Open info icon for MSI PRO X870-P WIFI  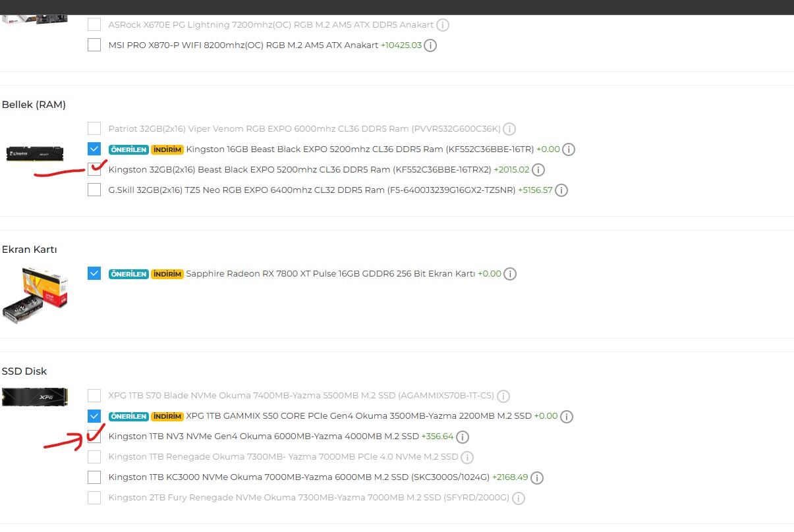pyautogui.click(x=430, y=45)
